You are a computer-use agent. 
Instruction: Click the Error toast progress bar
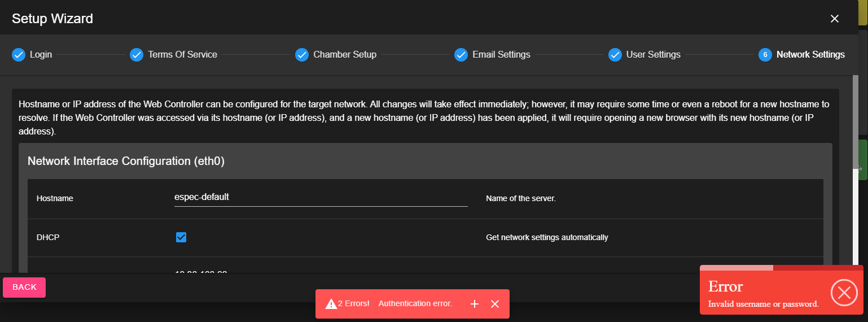(x=782, y=268)
